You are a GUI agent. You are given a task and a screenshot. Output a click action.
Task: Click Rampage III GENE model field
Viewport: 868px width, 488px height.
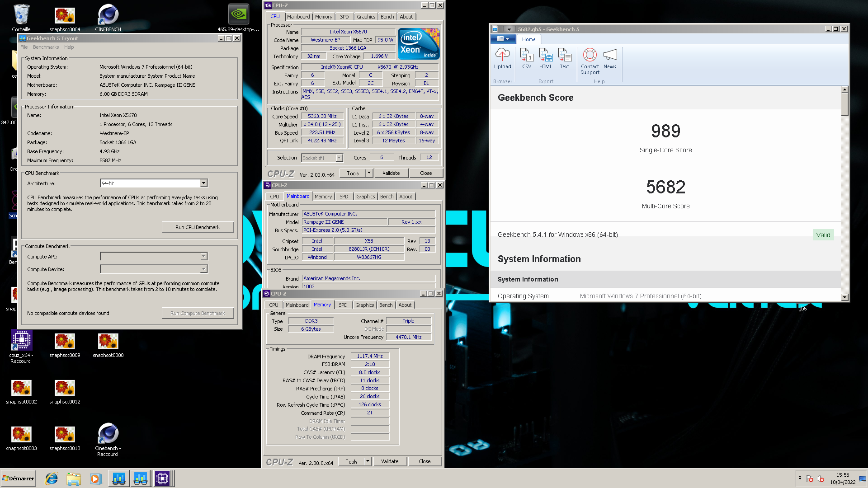(x=344, y=222)
